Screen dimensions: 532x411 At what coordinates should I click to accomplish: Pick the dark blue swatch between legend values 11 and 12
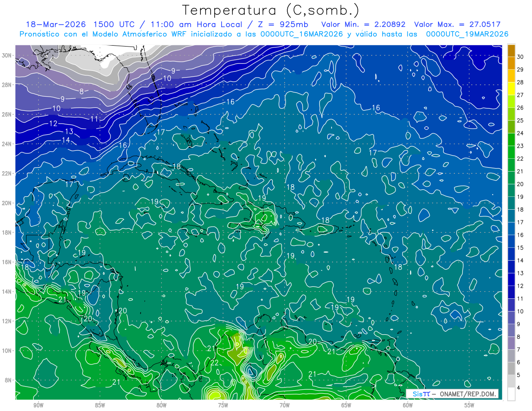[x=511, y=292]
